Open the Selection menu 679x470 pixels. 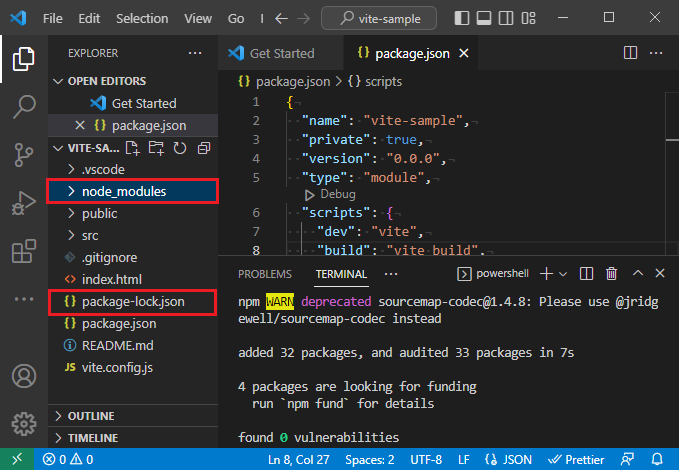click(142, 19)
